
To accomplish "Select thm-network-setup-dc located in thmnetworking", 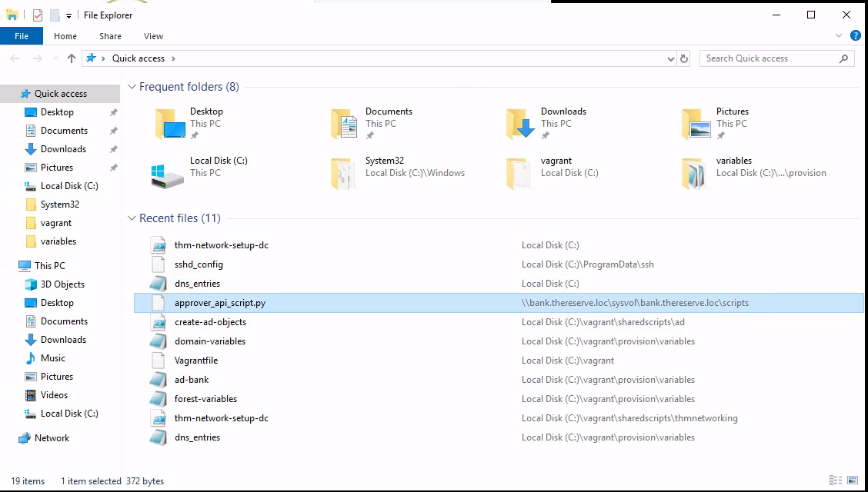I will tap(498, 418).
